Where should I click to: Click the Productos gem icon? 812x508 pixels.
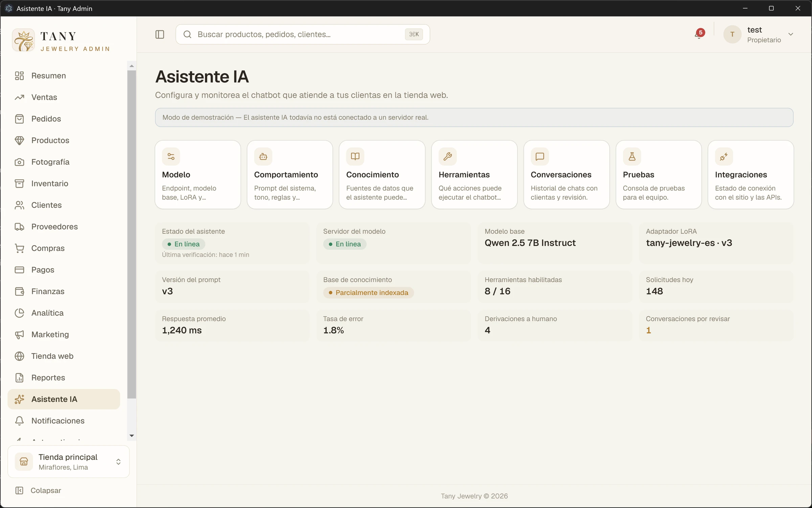19,140
